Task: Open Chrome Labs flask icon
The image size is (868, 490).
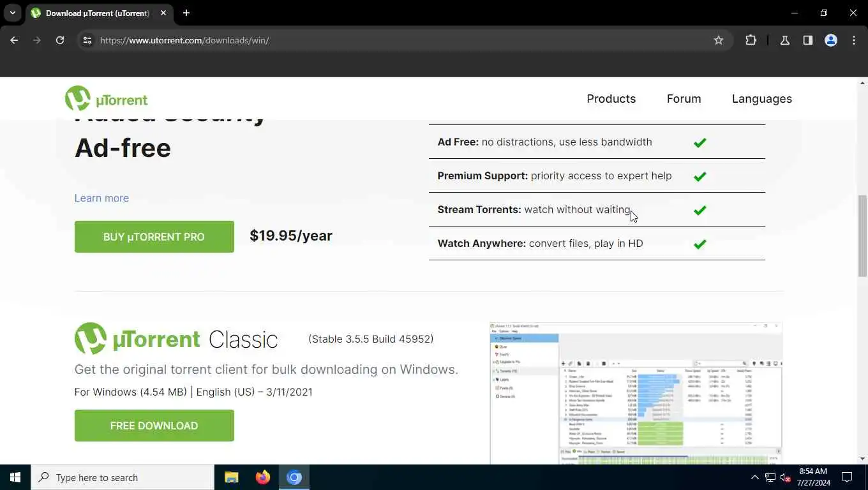Action: tap(785, 40)
